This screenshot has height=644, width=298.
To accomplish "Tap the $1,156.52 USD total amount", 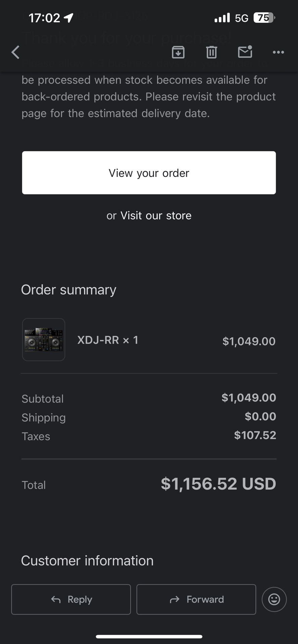I will 218,484.
